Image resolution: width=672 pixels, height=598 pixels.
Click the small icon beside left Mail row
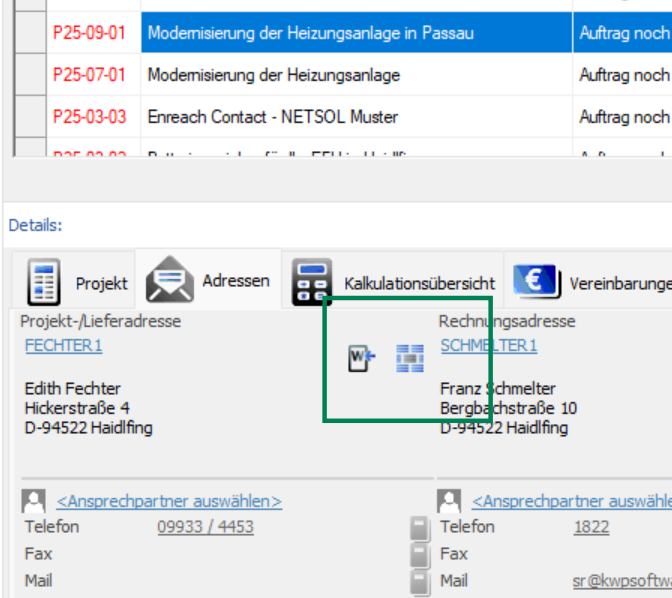(x=420, y=582)
